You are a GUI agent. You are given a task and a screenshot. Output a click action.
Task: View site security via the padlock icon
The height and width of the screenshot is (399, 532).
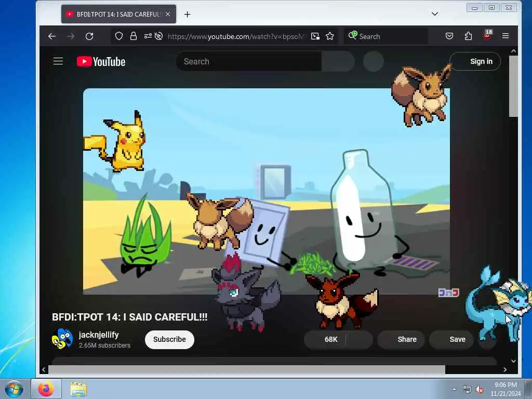pyautogui.click(x=134, y=36)
